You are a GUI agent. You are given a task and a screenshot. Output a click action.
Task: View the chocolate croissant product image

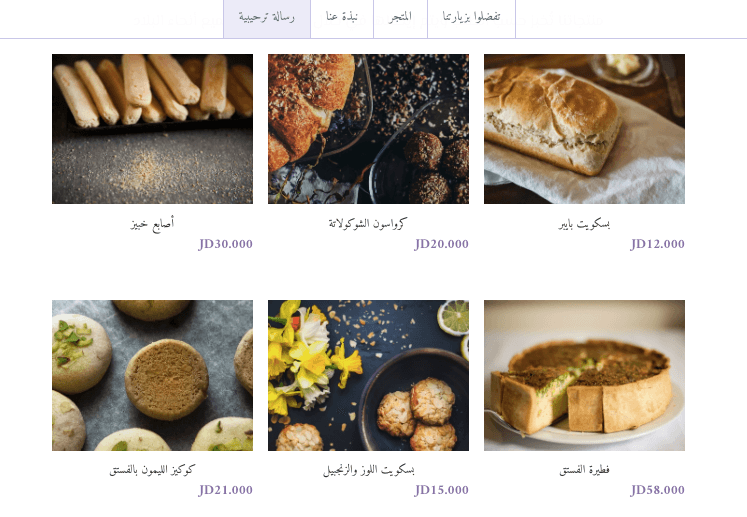368,129
